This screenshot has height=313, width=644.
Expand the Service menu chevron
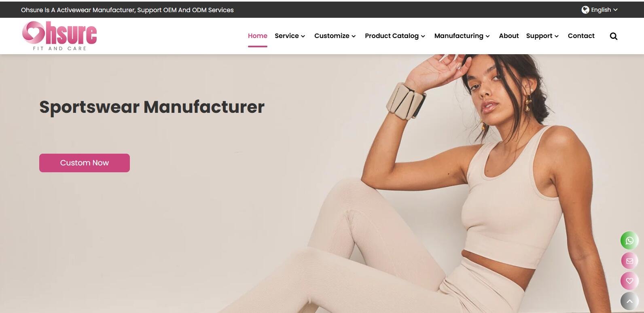[303, 36]
